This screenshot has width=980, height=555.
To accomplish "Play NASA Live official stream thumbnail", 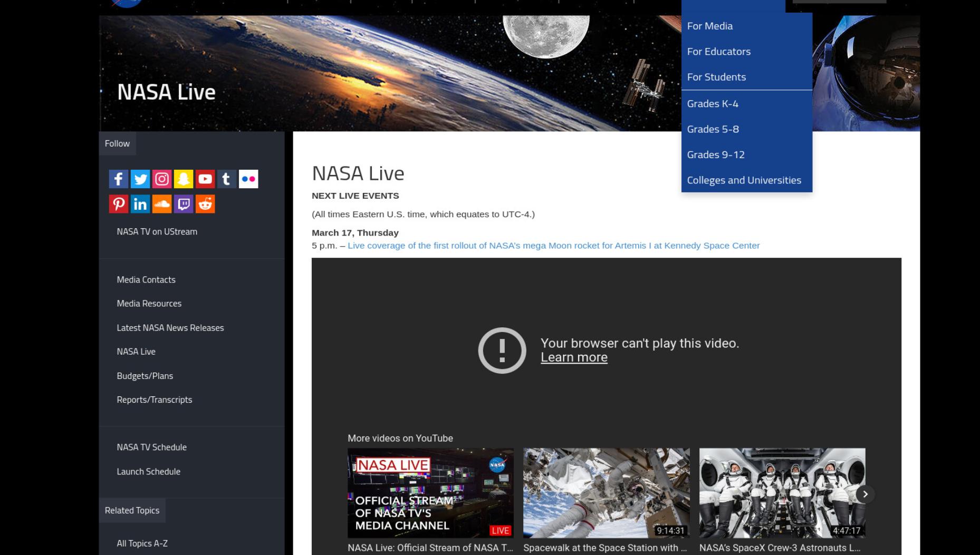I will pyautogui.click(x=430, y=493).
